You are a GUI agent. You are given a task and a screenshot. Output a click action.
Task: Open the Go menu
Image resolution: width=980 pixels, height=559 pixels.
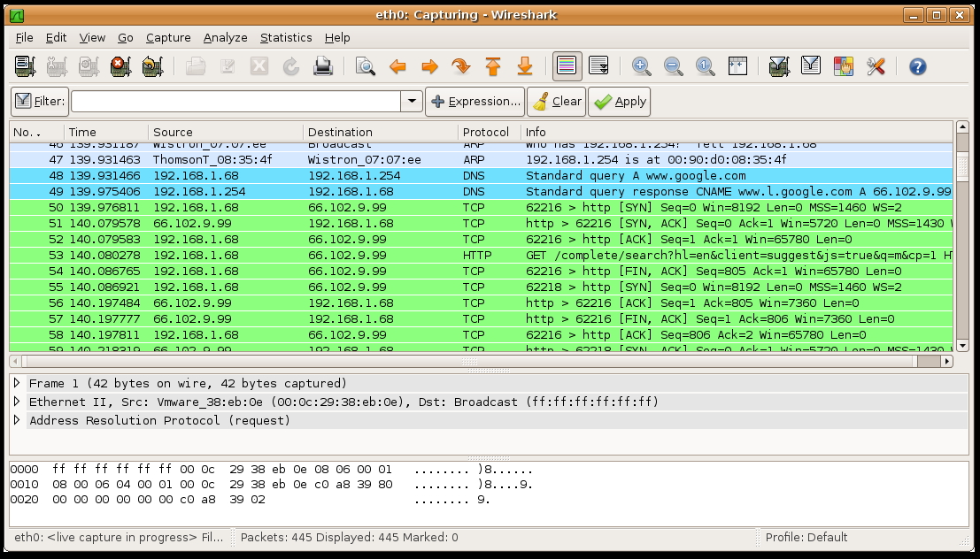pyautogui.click(x=126, y=37)
